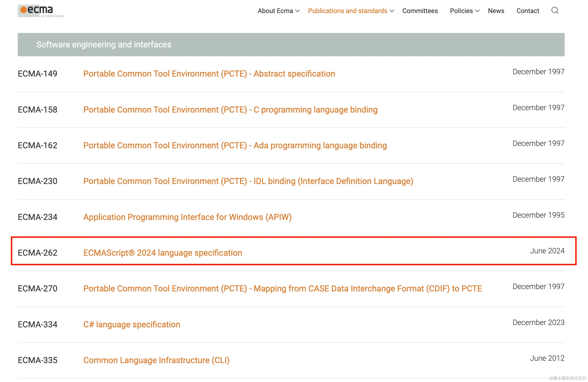Click December 1997 date in ECMA-270 row
This screenshot has width=588, height=382.
538,286
